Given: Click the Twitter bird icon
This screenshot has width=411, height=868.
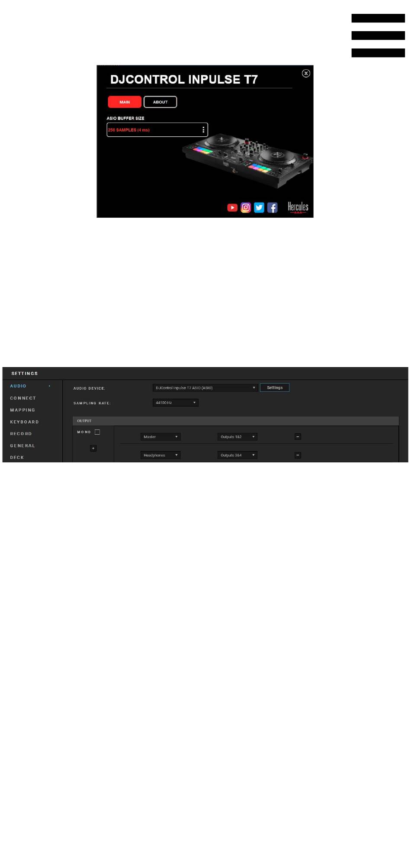Looking at the screenshot, I should pos(259,208).
